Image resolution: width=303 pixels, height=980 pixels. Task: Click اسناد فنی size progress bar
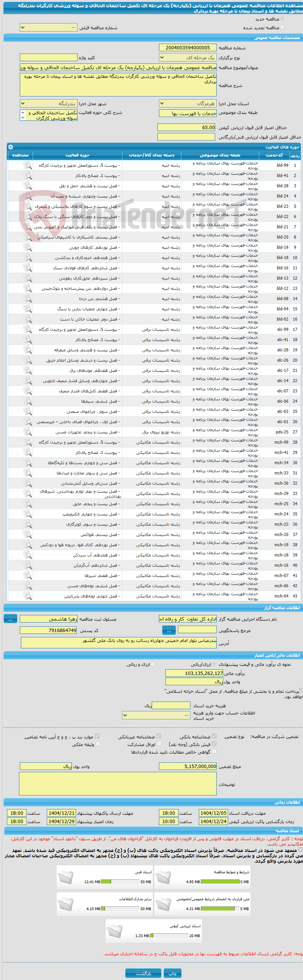120,882
